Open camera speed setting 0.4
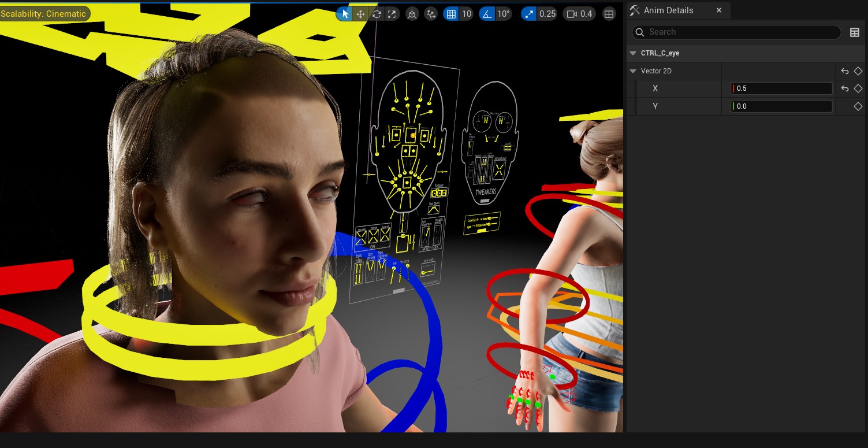Screen dimensions: 868x448 coord(579,14)
